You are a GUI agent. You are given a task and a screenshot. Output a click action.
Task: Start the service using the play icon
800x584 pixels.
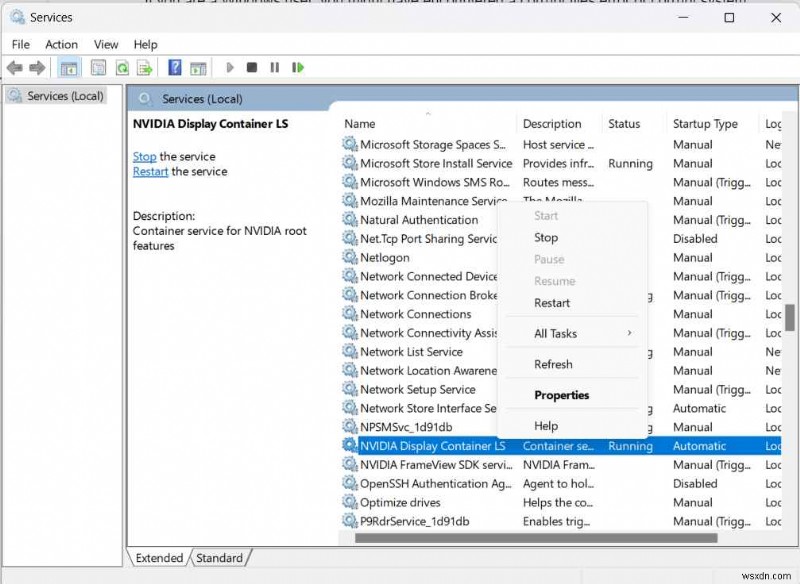[229, 67]
